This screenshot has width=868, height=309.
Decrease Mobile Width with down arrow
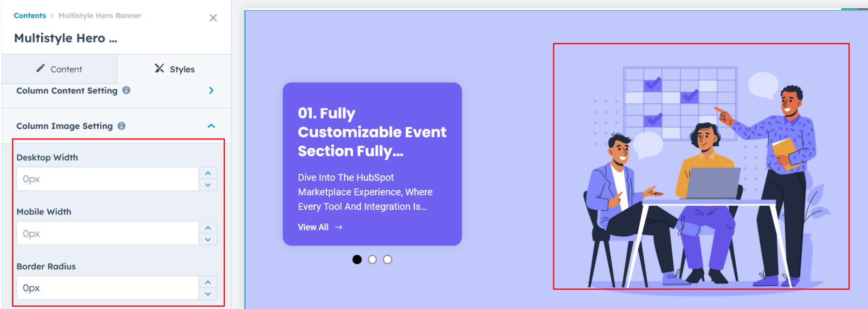pos(208,239)
